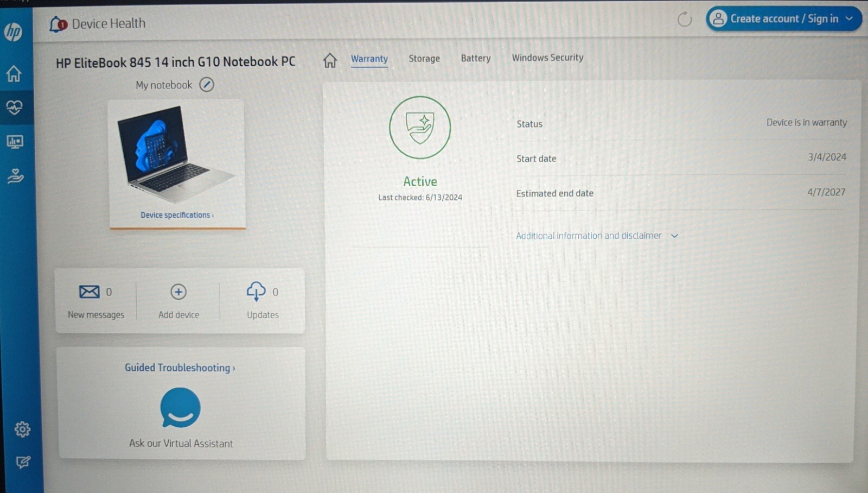Click the My notebook name text
This screenshot has width=868, height=493.
point(164,85)
